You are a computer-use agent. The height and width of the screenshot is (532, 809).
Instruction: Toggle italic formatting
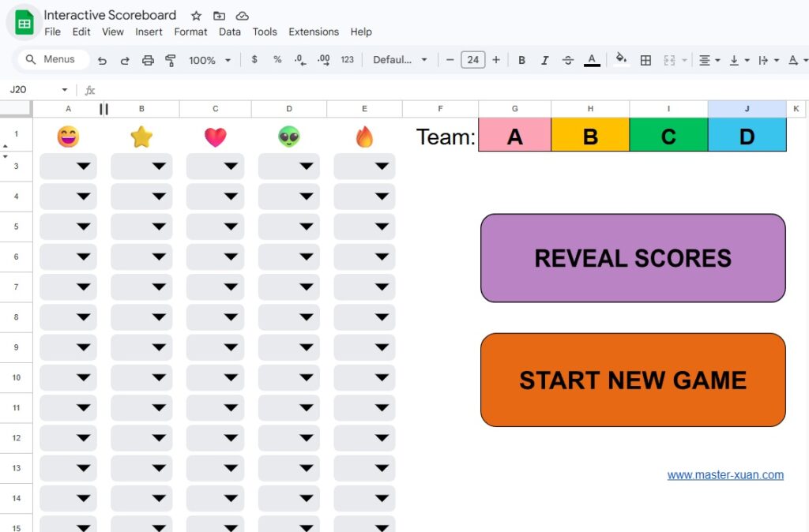pyautogui.click(x=544, y=60)
